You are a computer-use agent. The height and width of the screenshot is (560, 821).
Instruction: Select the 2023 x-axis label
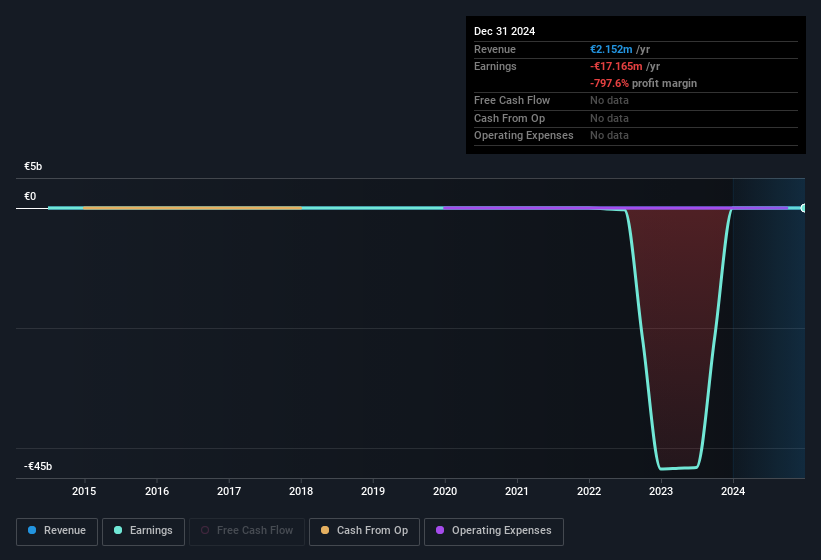pos(661,491)
